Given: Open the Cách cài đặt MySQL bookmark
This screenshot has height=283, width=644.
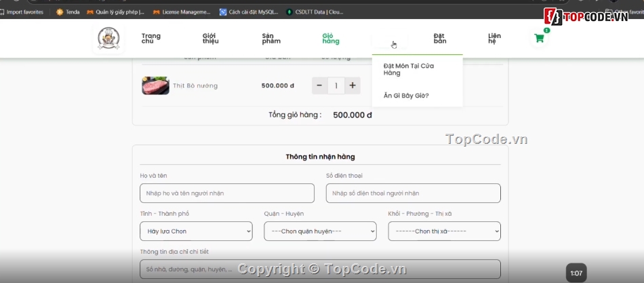Looking at the screenshot, I should click(x=248, y=12).
